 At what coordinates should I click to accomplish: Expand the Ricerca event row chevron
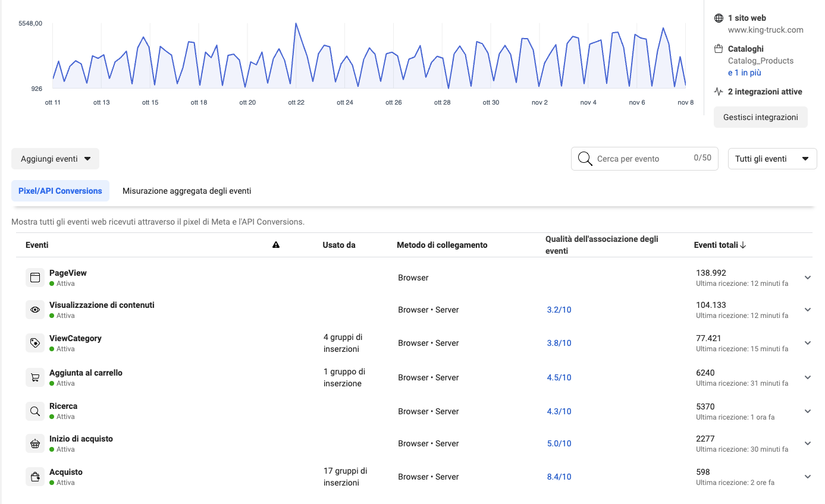(x=807, y=411)
